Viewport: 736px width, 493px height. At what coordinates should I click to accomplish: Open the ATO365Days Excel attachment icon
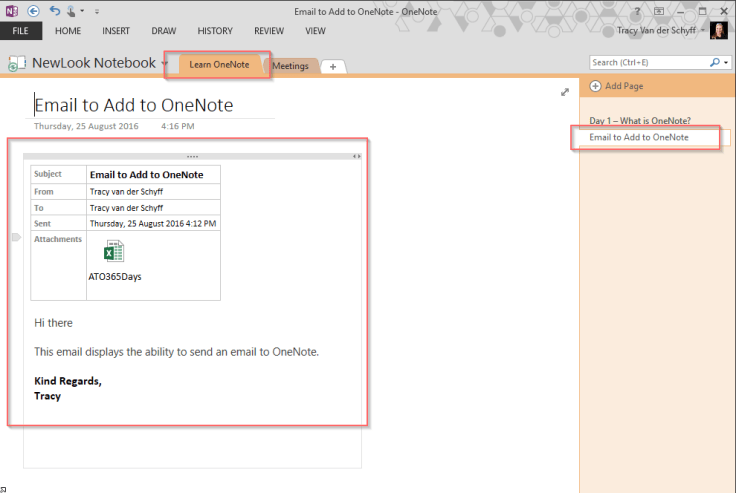pos(114,251)
